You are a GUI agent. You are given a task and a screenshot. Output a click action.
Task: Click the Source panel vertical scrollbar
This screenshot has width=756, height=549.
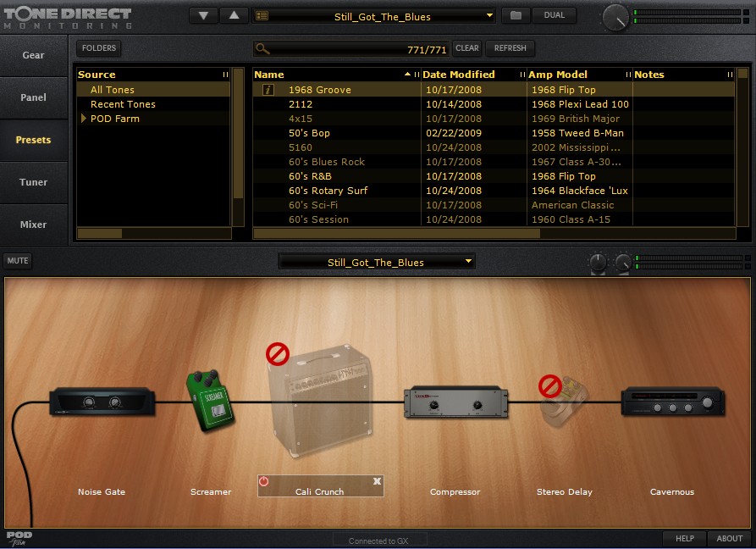coord(238,133)
